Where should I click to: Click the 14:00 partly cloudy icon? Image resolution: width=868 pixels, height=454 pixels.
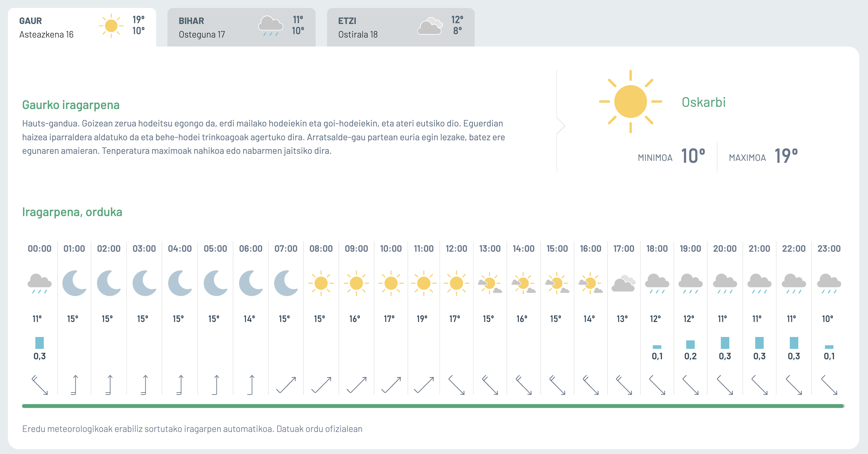523,283
